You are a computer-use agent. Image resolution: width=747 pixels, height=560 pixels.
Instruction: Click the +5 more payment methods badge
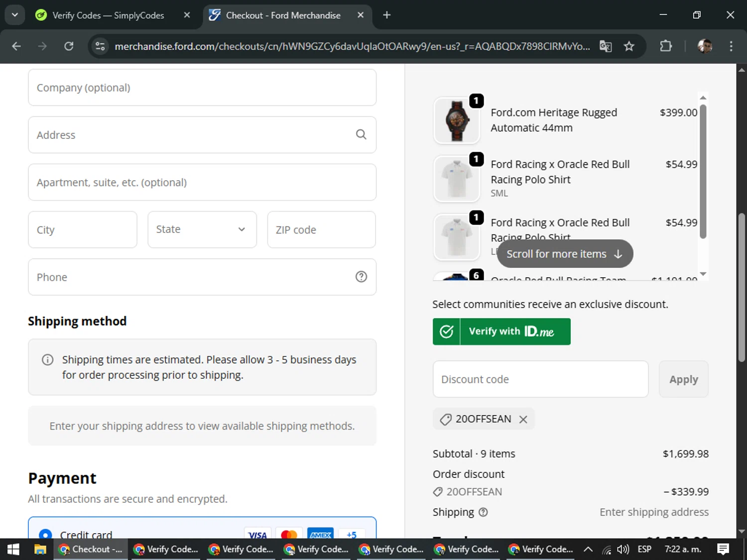(352, 535)
